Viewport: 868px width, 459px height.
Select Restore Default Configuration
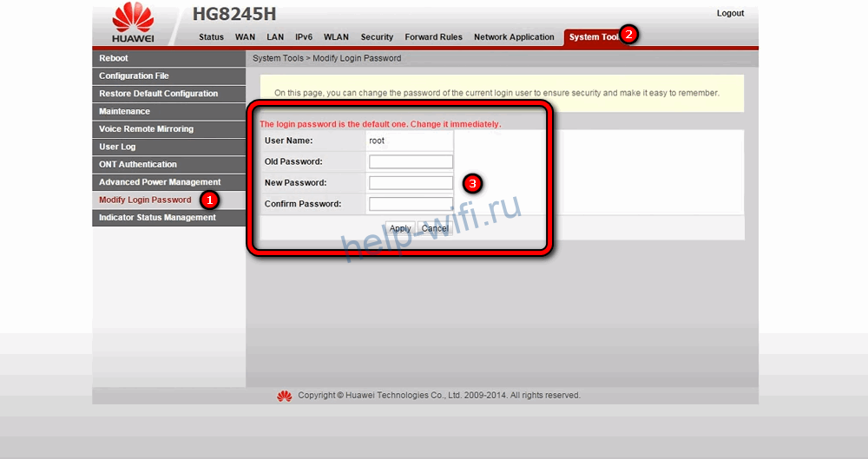169,94
